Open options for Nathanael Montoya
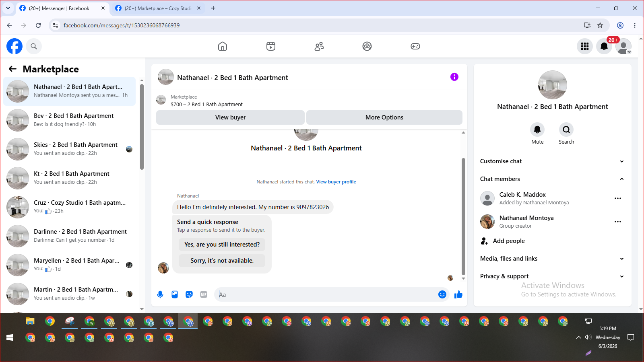The height and width of the screenshot is (362, 644). pos(618,222)
